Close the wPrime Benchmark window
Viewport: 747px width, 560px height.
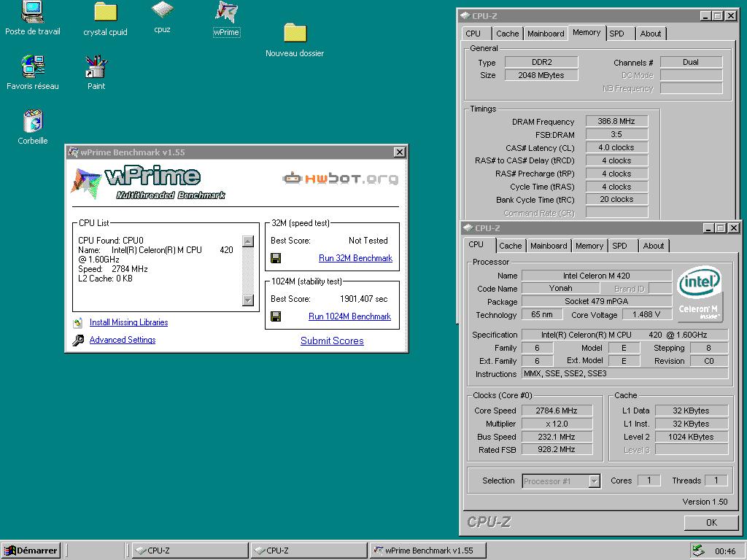point(399,152)
